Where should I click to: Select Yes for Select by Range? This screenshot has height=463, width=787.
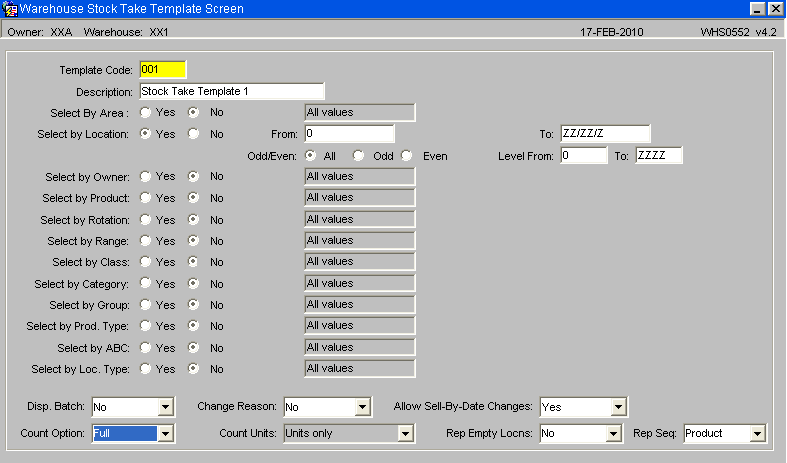point(146,241)
